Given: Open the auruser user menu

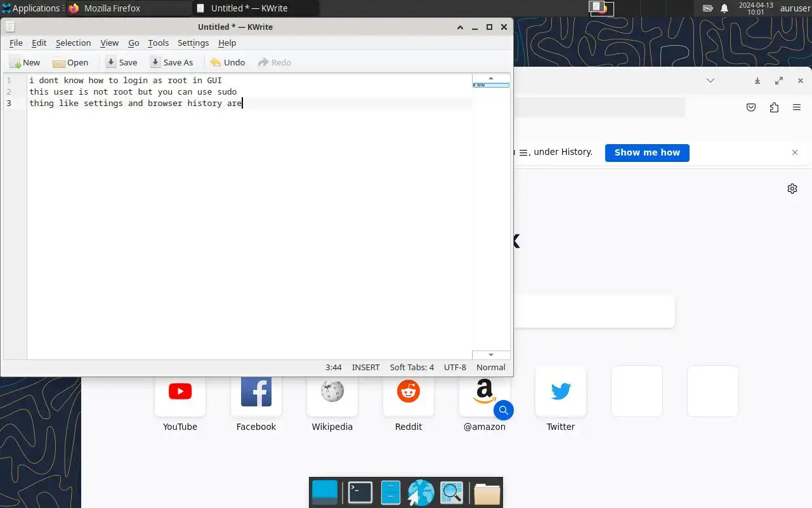Looking at the screenshot, I should 795,8.
